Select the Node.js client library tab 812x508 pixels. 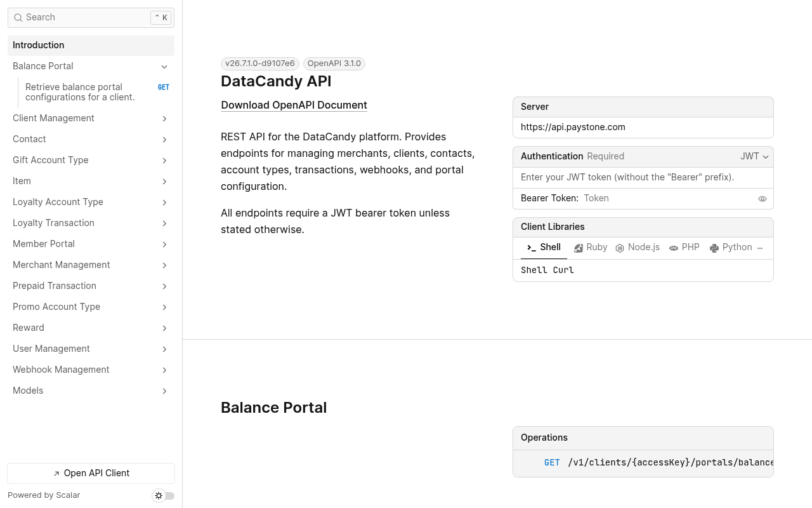tap(638, 248)
